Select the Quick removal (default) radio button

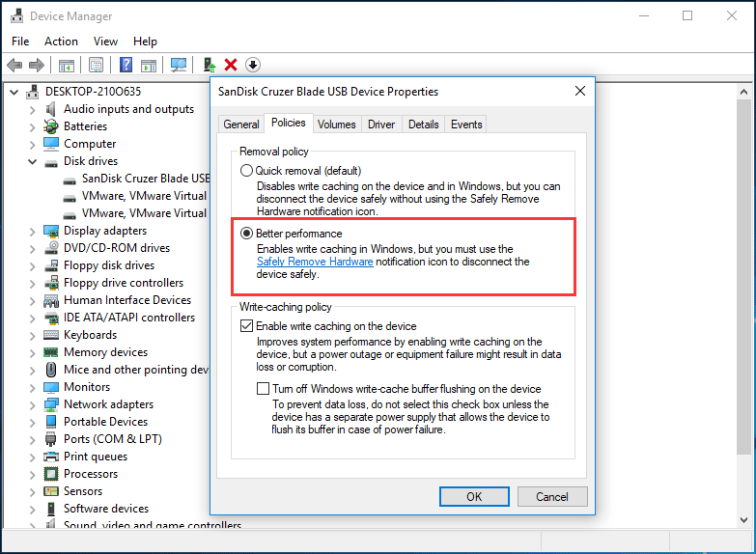[x=246, y=171]
